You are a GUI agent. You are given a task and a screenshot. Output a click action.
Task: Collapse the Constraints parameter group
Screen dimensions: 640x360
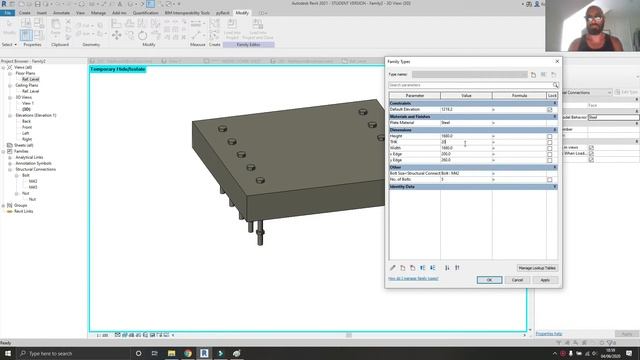tap(555, 103)
